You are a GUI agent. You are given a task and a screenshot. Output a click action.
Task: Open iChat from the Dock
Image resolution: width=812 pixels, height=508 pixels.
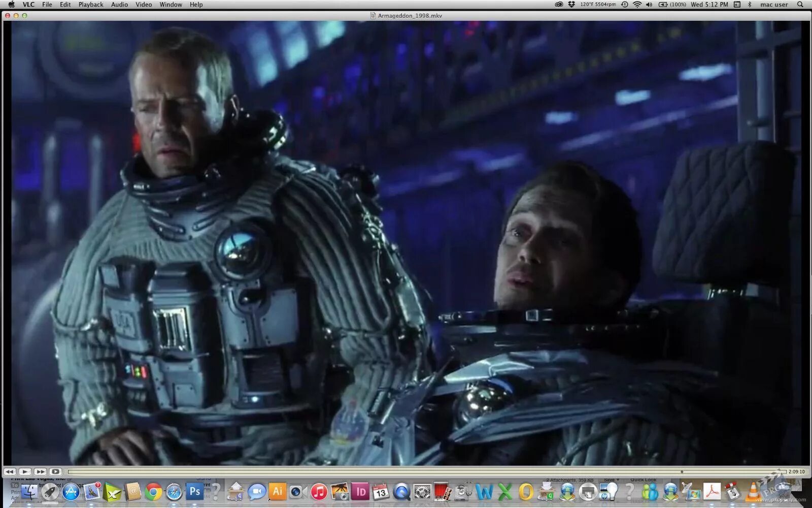[257, 492]
